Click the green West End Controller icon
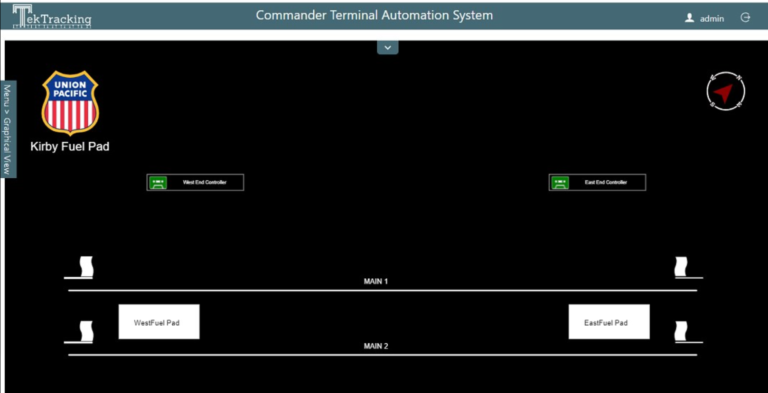Screen dimensions: 768x393 tap(158, 183)
